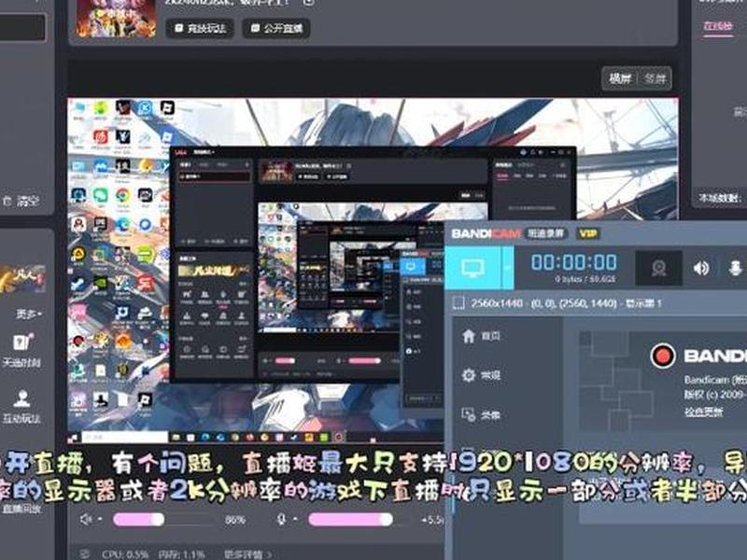Open the speaker device dropdown arrow
The width and height of the screenshot is (747, 560).
(x=101, y=519)
